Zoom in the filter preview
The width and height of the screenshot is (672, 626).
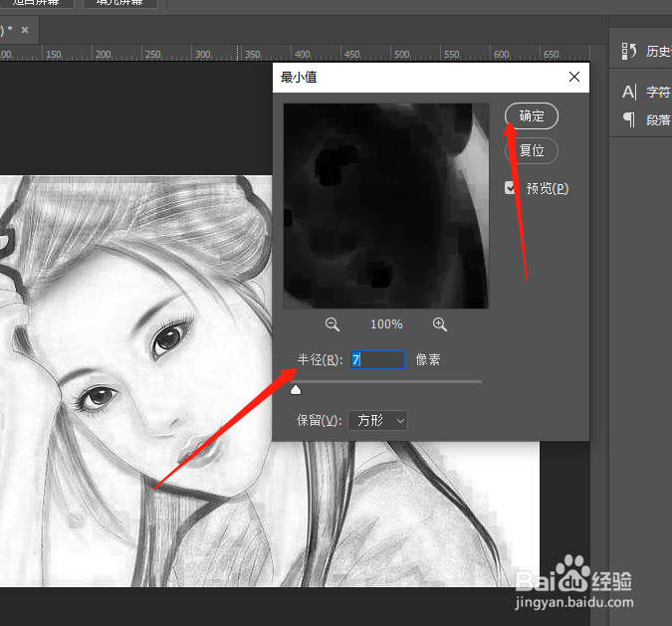(440, 324)
